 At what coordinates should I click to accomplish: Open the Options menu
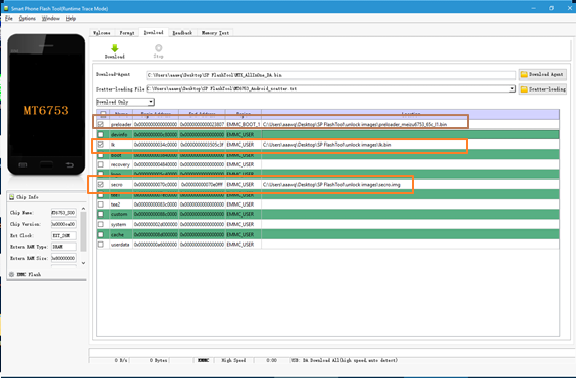point(27,18)
